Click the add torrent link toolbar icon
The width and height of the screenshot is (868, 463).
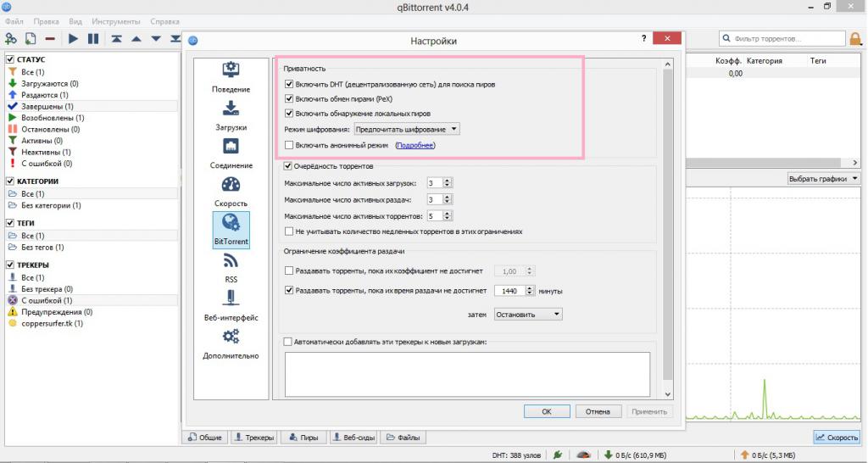pyautogui.click(x=10, y=38)
